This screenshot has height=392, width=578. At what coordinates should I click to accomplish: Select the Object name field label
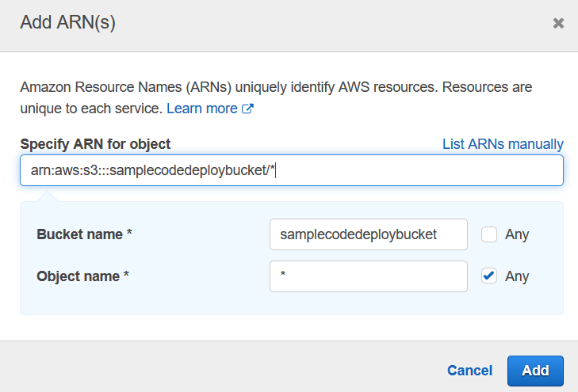pyautogui.click(x=83, y=276)
